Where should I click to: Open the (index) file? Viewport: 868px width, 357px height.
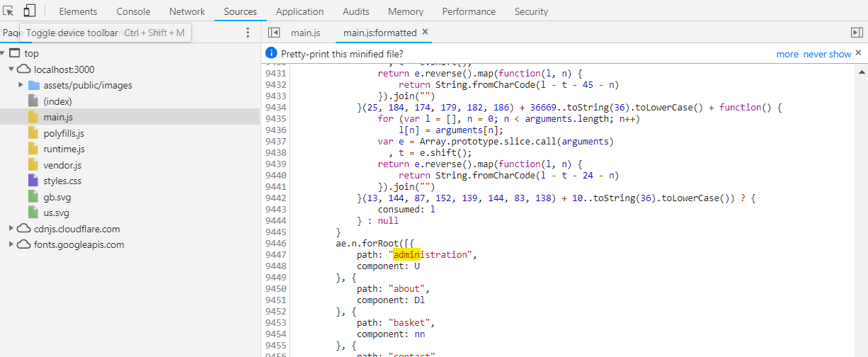click(x=57, y=101)
